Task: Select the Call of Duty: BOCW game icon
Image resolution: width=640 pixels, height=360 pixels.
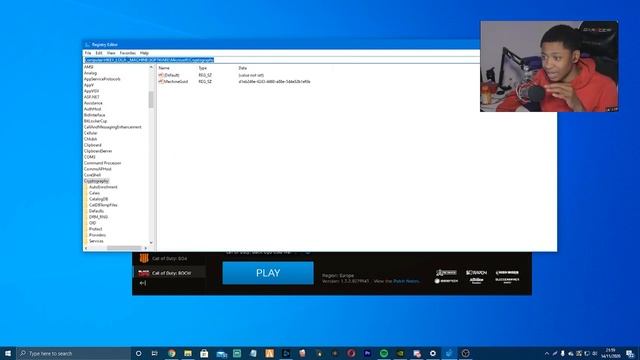Action: (144, 273)
